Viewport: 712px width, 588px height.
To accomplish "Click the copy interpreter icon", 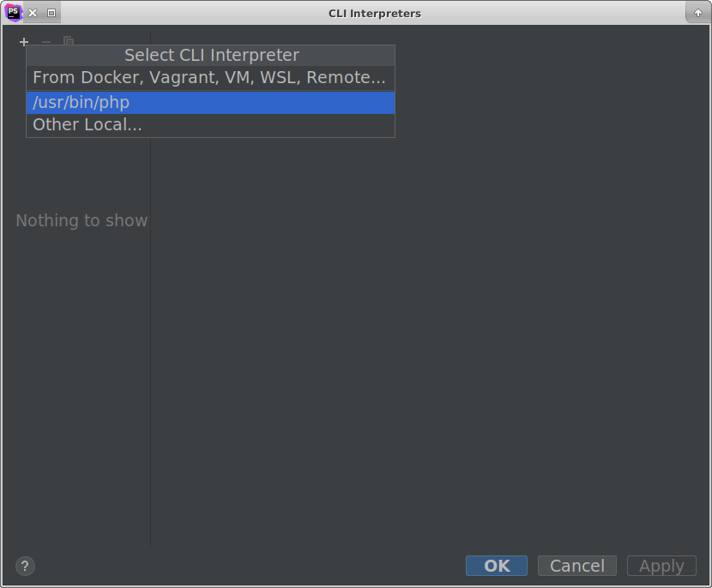I will point(69,41).
